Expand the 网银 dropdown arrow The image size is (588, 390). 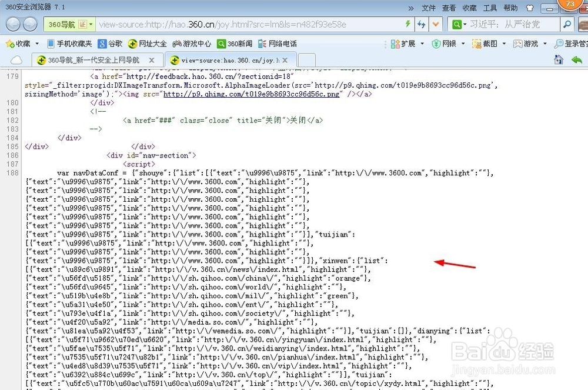[463, 44]
